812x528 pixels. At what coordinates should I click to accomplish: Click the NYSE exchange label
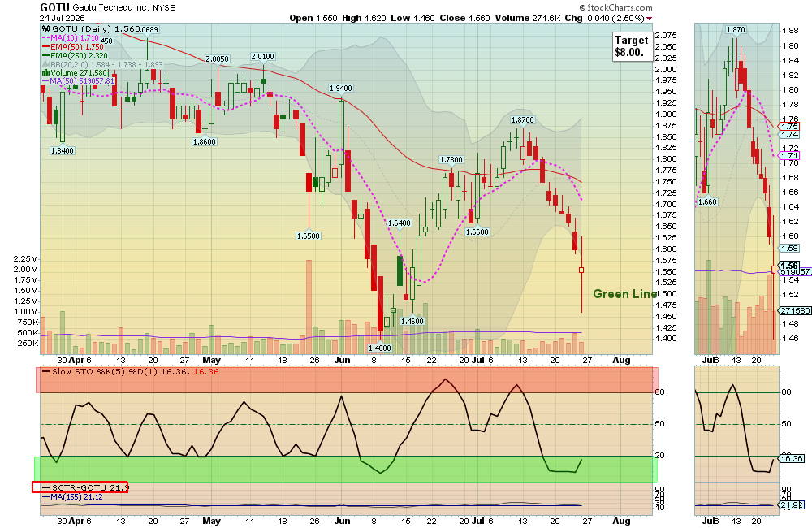164,8
